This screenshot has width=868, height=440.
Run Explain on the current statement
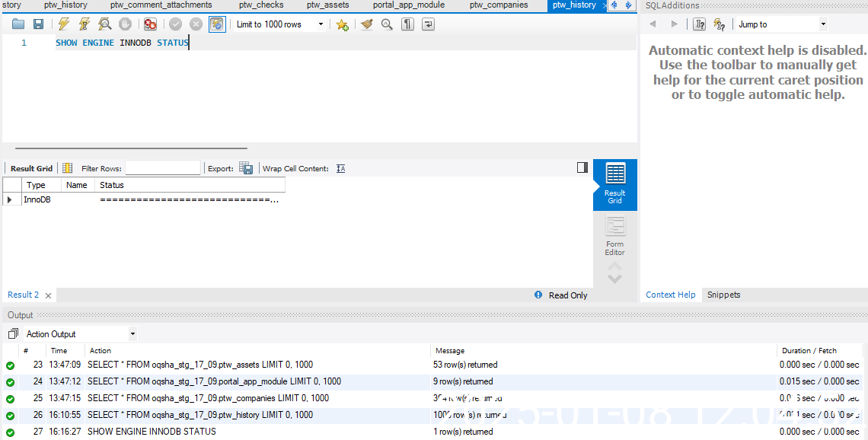[105, 24]
